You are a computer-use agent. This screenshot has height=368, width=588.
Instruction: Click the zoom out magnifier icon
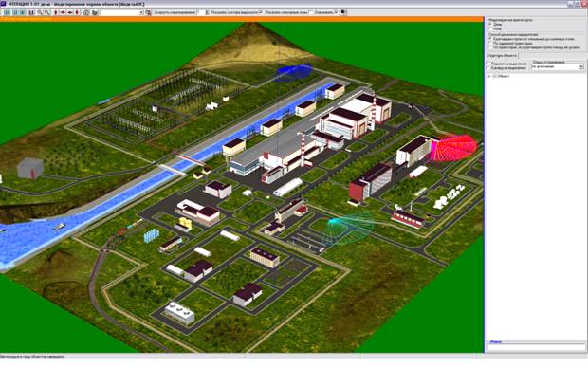[46, 12]
